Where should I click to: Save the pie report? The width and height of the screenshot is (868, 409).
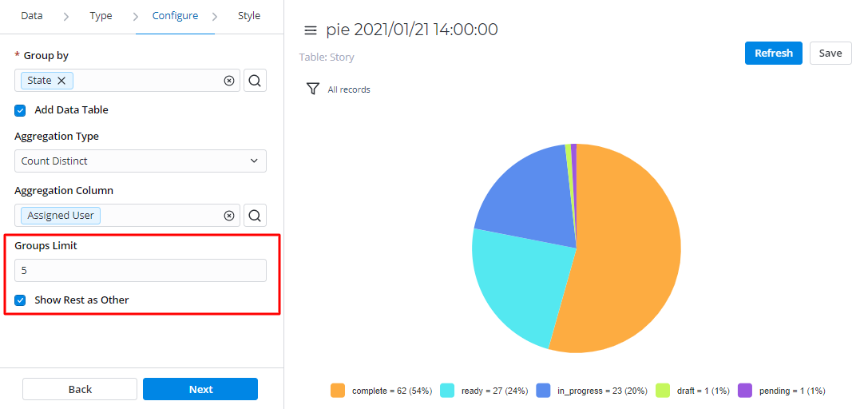click(830, 54)
